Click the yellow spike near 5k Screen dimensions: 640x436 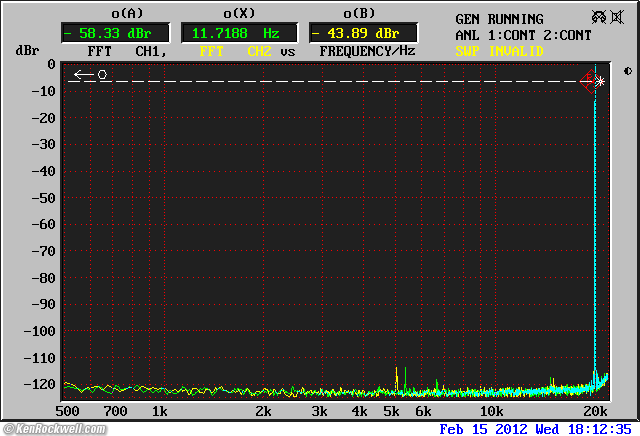click(396, 379)
